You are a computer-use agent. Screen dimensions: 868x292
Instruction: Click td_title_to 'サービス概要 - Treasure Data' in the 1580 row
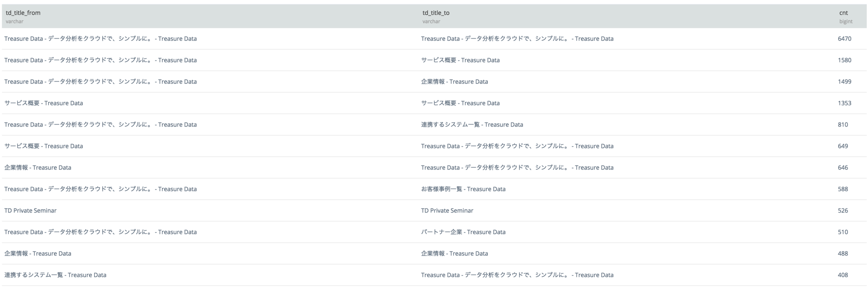click(460, 60)
